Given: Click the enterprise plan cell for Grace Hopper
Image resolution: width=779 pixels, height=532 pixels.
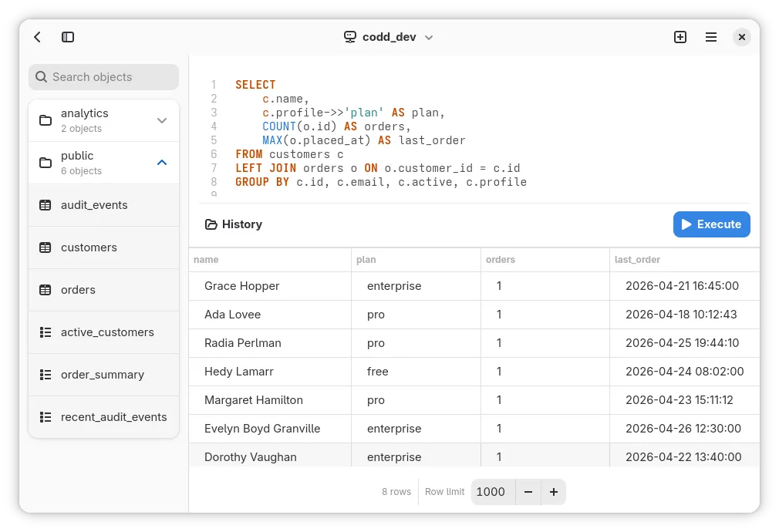Looking at the screenshot, I should (x=416, y=286).
